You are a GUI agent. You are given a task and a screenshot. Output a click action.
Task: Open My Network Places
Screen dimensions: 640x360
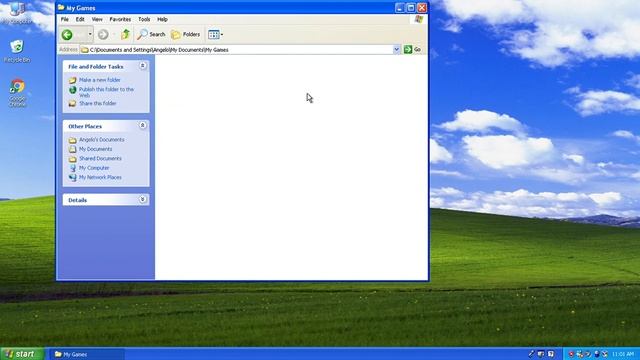(x=100, y=177)
